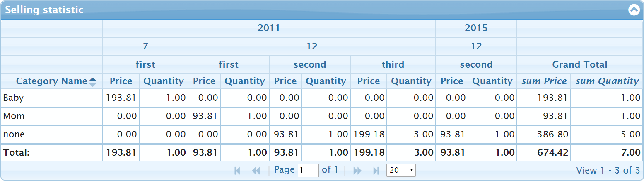Click the sum Quantity column header
Screen dimensions: 644x181
(x=607, y=81)
